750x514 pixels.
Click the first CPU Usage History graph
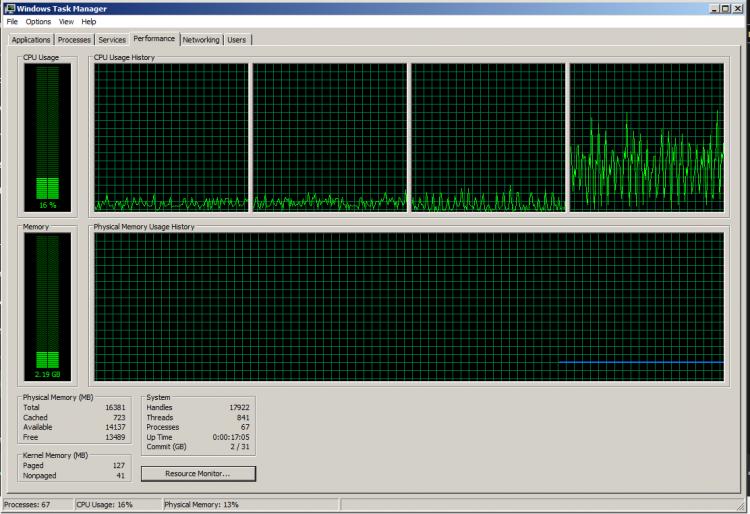[170, 137]
